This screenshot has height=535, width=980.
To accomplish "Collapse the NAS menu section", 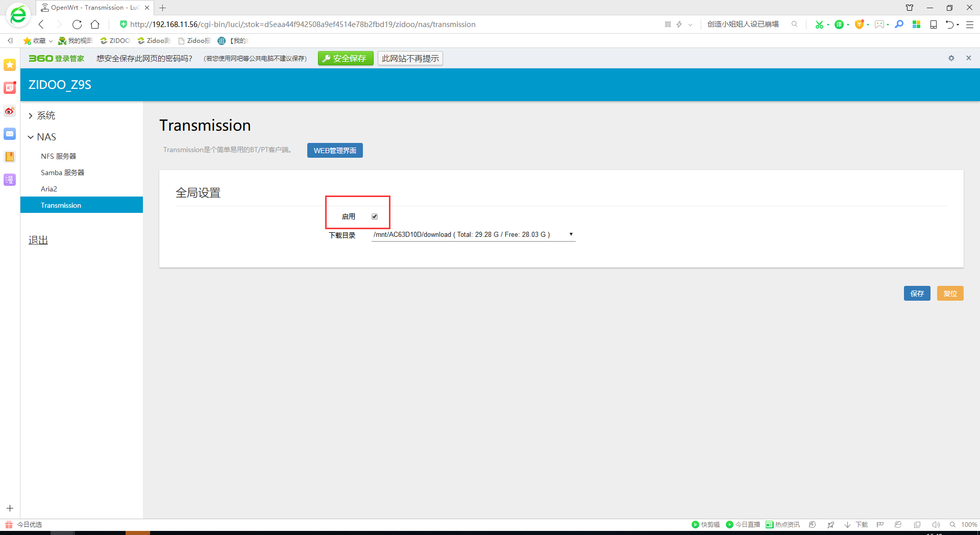I will pyautogui.click(x=46, y=137).
